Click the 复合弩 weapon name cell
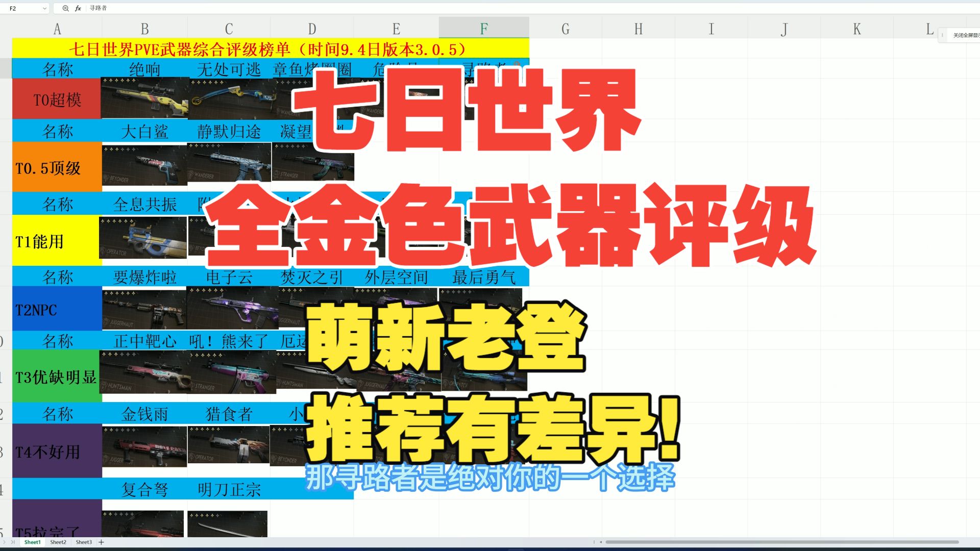This screenshot has height=551, width=980. coord(144,489)
